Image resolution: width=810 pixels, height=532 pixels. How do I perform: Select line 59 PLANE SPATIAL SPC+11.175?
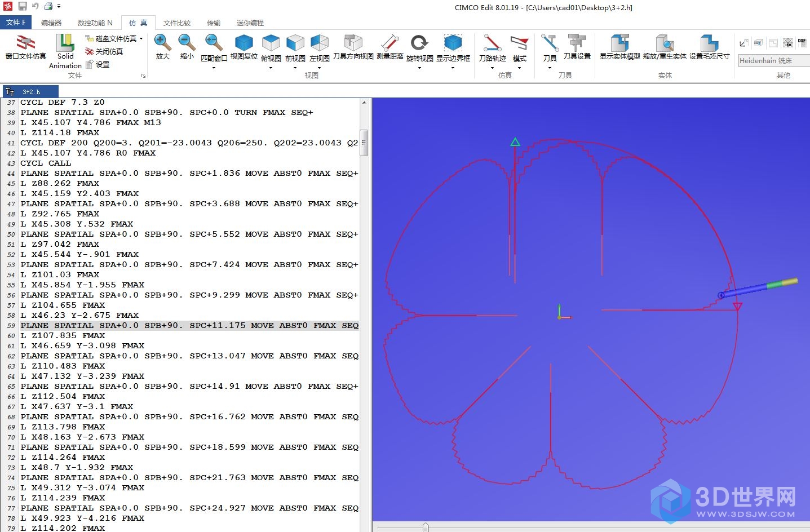[x=189, y=325]
